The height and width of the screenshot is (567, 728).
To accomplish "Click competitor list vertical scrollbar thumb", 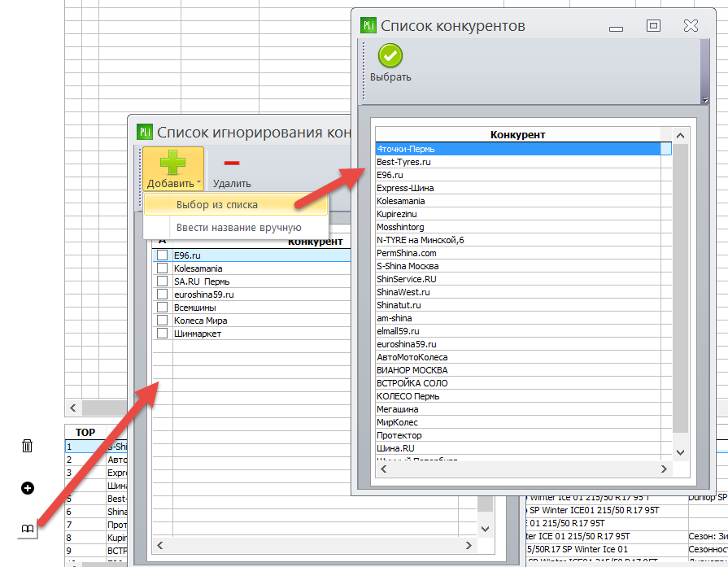I will 680,288.
